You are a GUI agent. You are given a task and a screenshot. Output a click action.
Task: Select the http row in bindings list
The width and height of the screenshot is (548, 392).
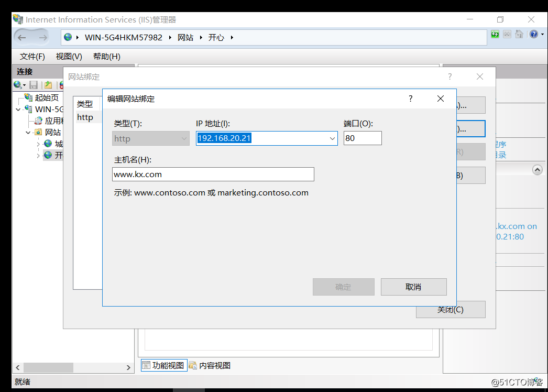tap(87, 117)
